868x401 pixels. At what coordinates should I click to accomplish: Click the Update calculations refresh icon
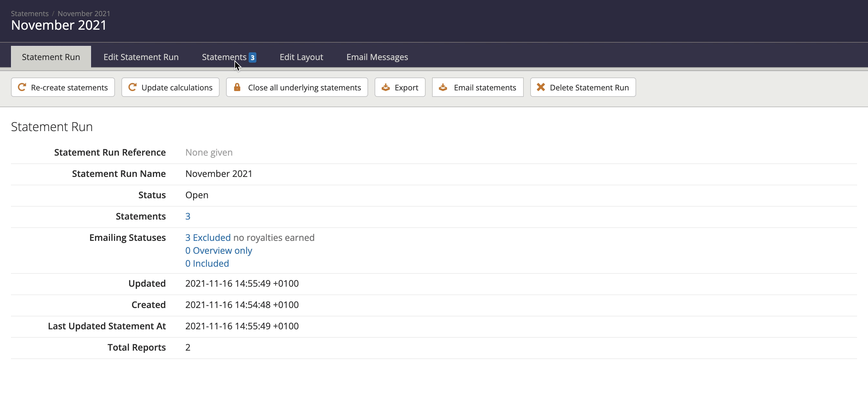[x=132, y=87]
